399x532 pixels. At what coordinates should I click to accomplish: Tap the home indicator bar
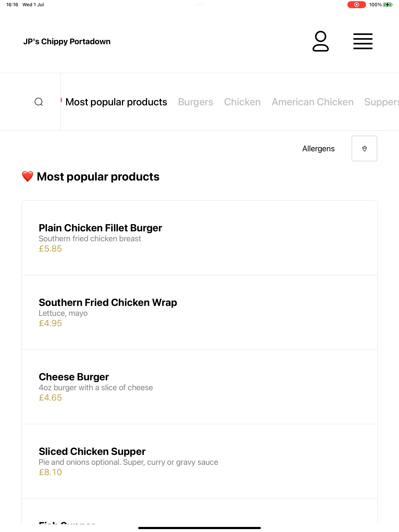click(199, 528)
